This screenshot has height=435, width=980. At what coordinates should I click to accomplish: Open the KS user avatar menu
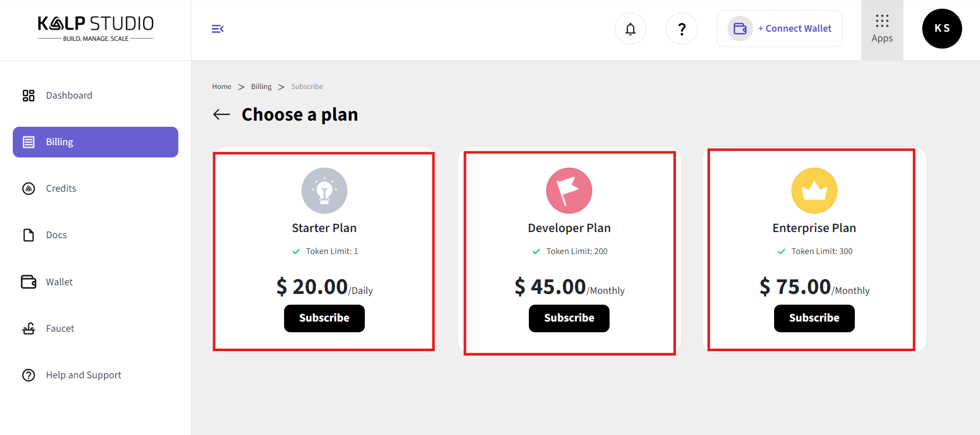(x=942, y=29)
